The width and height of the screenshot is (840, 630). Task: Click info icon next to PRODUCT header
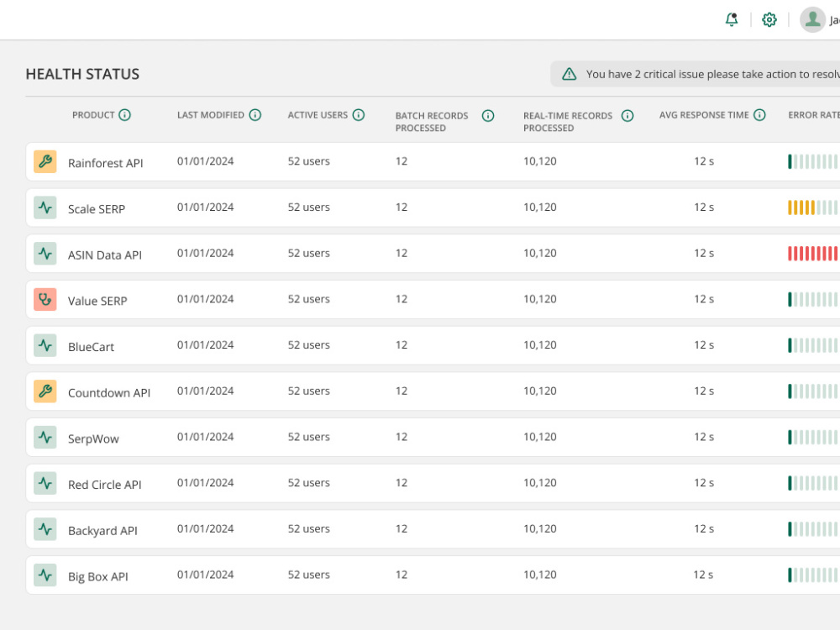coord(125,114)
